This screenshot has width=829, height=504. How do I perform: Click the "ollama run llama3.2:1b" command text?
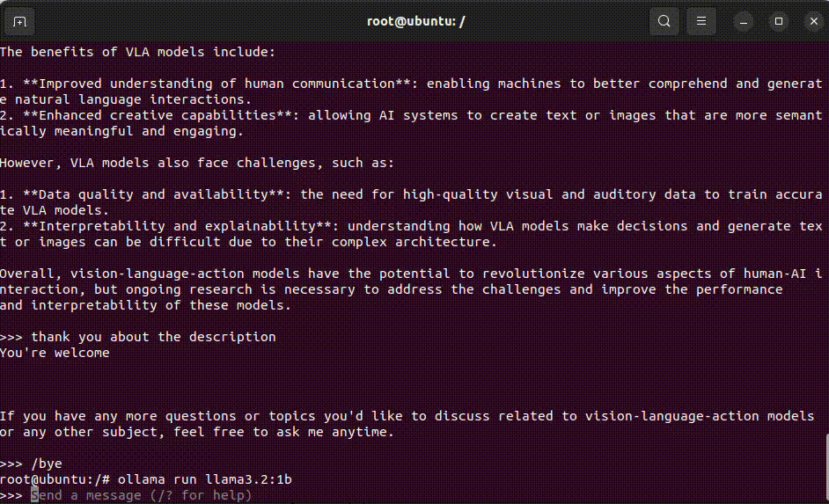click(x=204, y=479)
